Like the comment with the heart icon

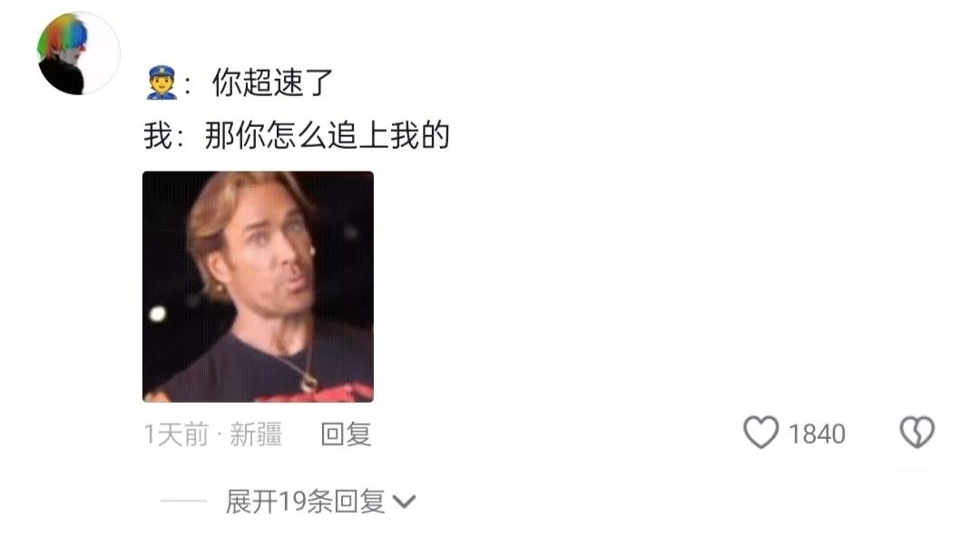tap(760, 432)
